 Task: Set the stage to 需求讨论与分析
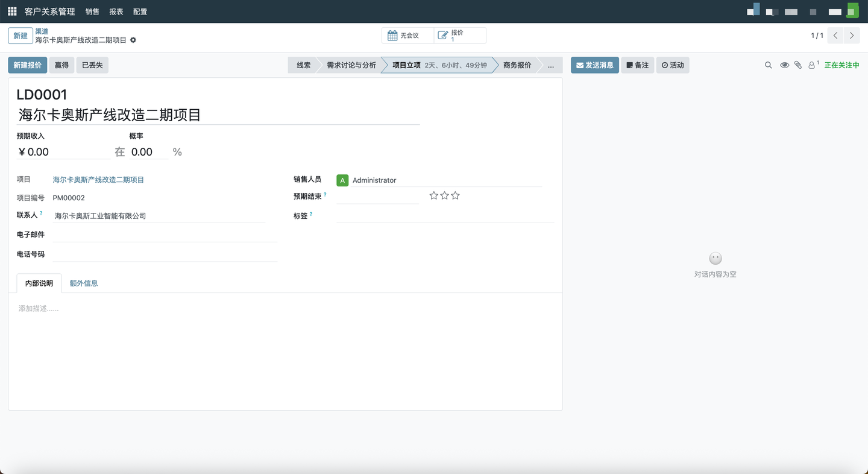351,65
